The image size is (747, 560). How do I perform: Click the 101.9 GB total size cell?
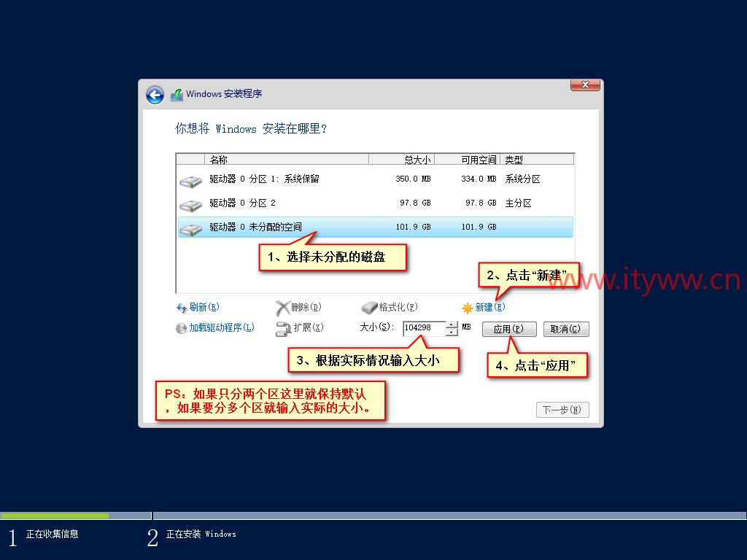point(413,227)
